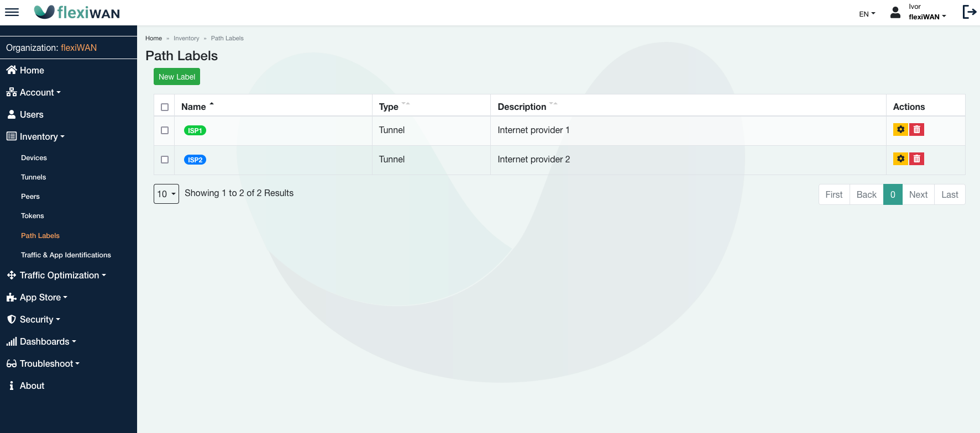Image resolution: width=980 pixels, height=433 pixels.
Task: Click the New Label button
Action: pos(177,77)
